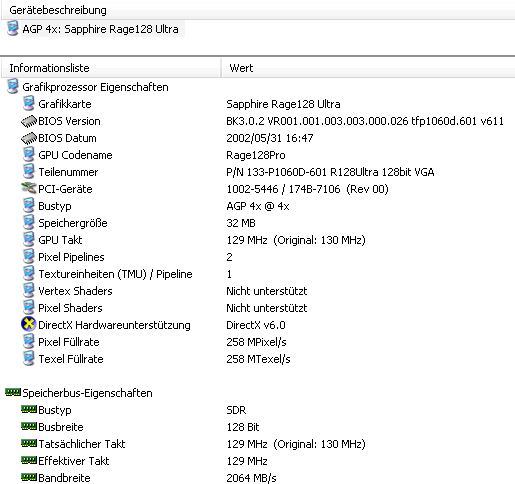
Task: Click the Informationsliste column header
Action: (110, 68)
